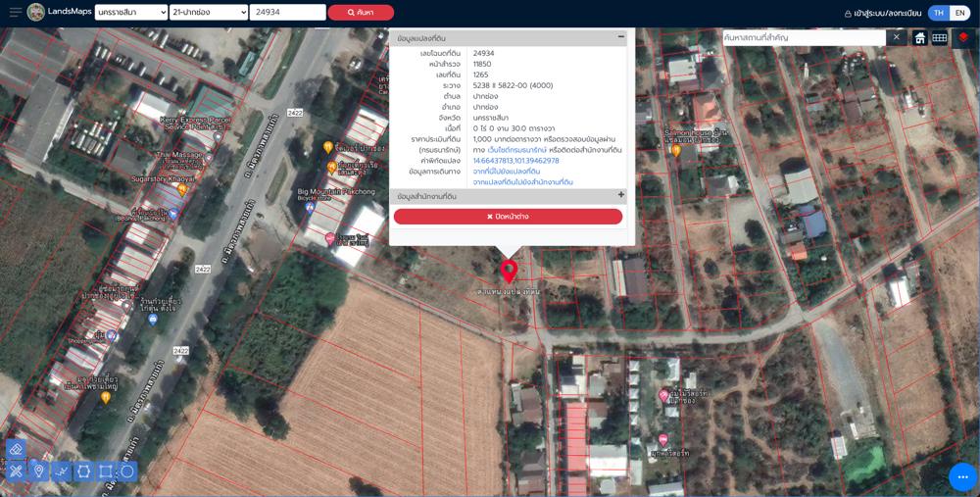Click the red parcel location pin on the map
This screenshot has height=497, width=980.
[x=509, y=272]
